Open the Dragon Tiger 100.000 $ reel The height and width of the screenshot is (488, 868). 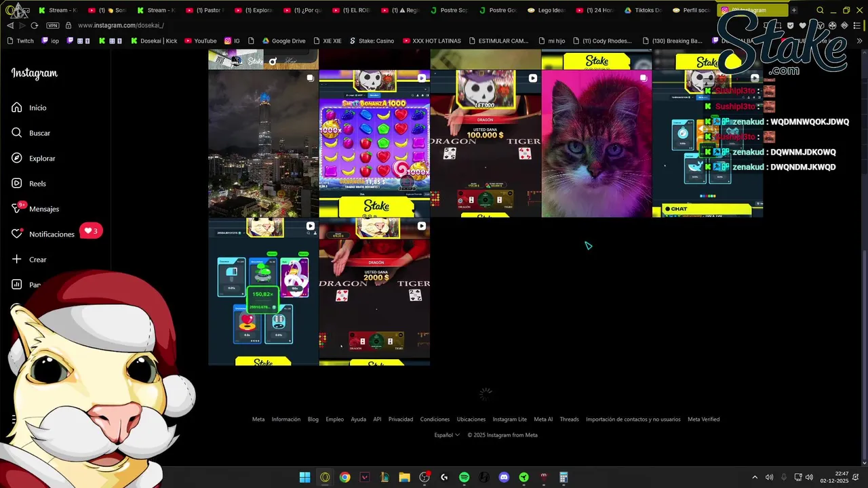[x=486, y=144]
